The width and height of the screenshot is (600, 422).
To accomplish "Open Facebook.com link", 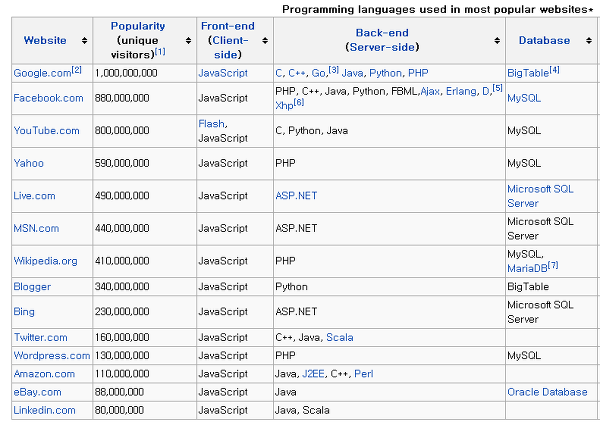I will (48, 98).
